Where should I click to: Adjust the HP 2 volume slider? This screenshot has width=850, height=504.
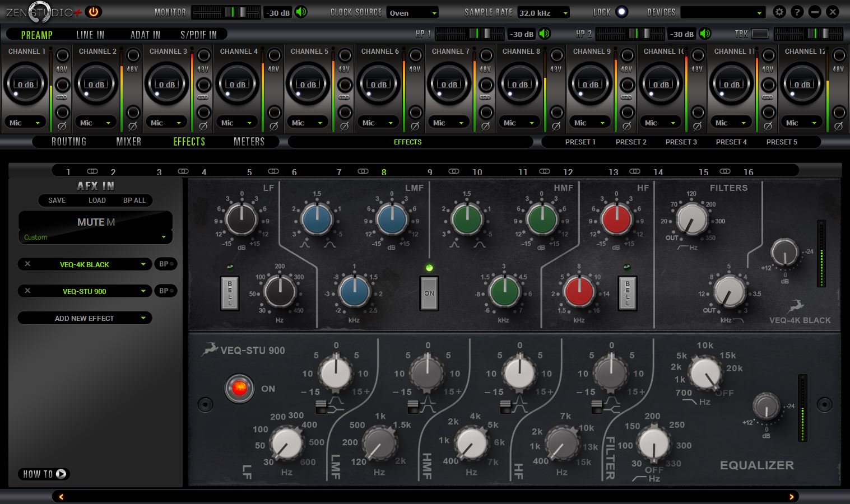coord(631,34)
